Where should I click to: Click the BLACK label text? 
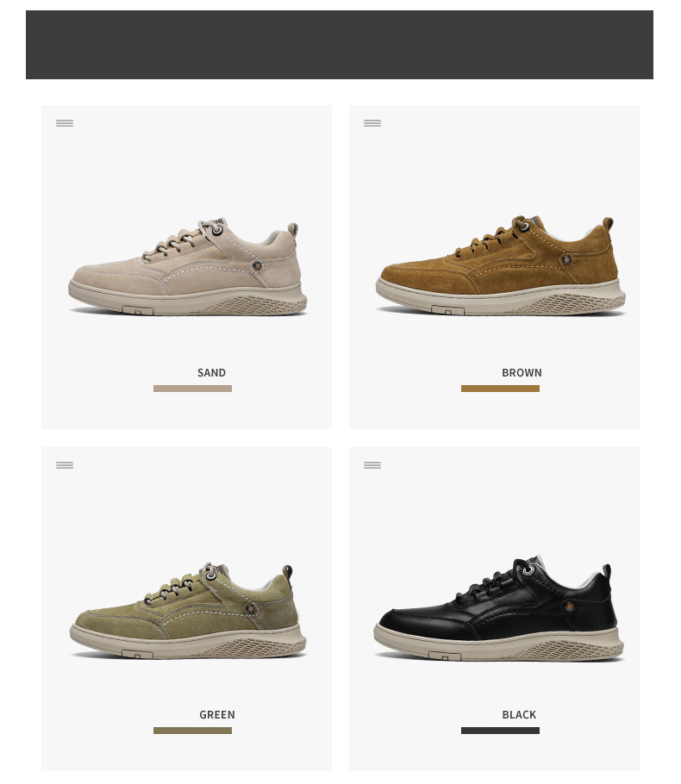[x=520, y=714]
